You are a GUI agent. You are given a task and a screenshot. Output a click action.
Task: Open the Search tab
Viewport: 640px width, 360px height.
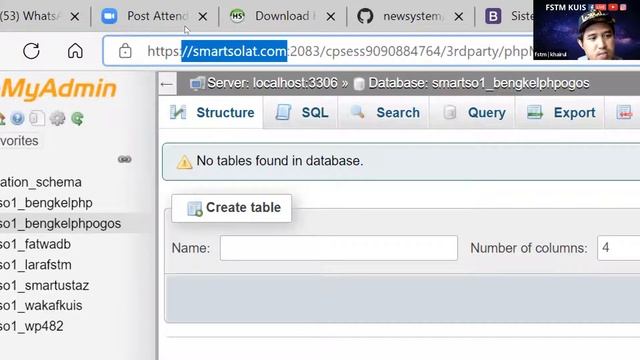pos(384,113)
